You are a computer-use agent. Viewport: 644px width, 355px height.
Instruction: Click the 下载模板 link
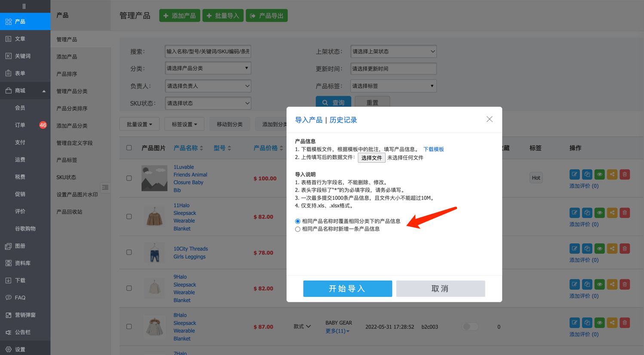[x=433, y=149]
